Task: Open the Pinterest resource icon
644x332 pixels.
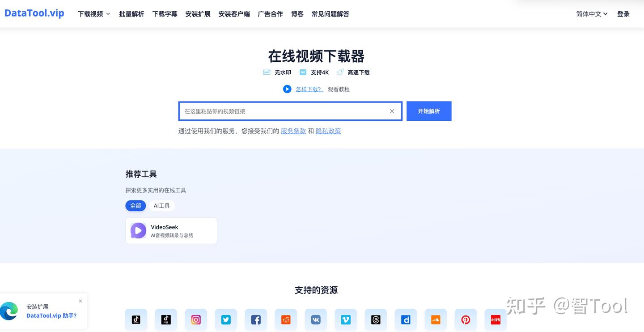Action: coord(466,319)
